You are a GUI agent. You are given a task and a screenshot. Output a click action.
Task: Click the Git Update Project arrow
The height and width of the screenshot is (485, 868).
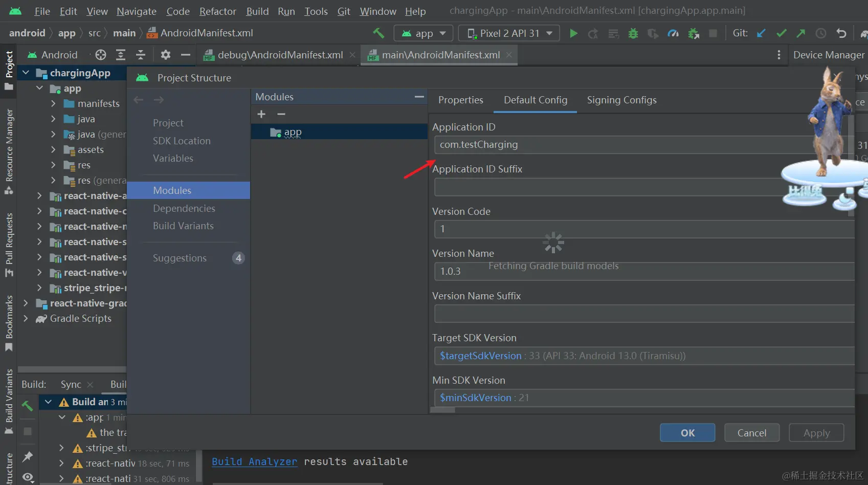pyautogui.click(x=761, y=33)
